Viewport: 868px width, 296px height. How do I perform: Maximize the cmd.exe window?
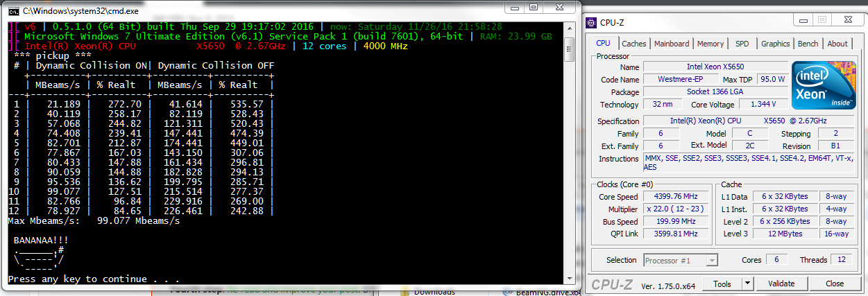(x=532, y=8)
